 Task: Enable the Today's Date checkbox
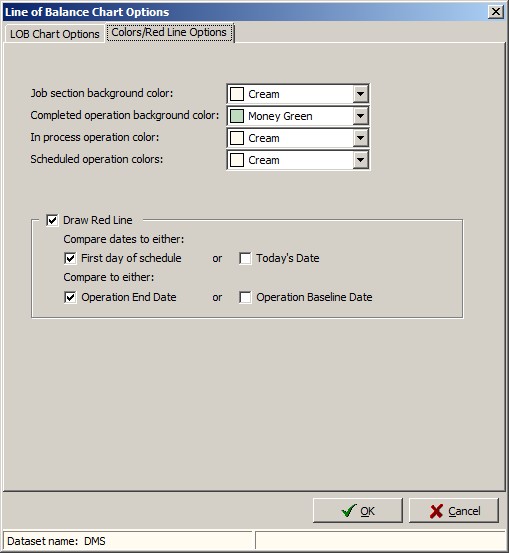pyautogui.click(x=245, y=258)
